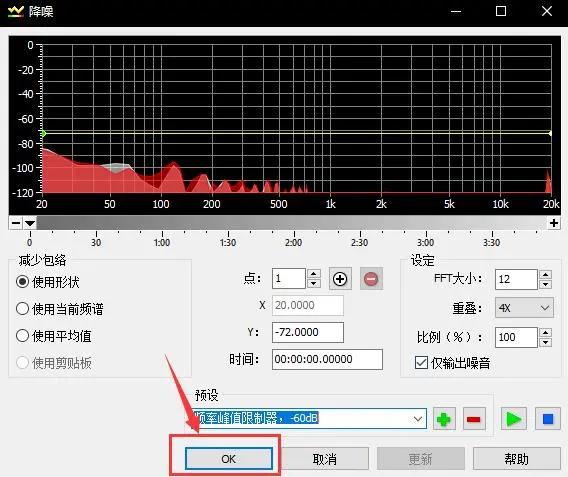The image size is (568, 477).
Task: Click the 2:00 mark on the time ruler
Action: click(x=294, y=242)
